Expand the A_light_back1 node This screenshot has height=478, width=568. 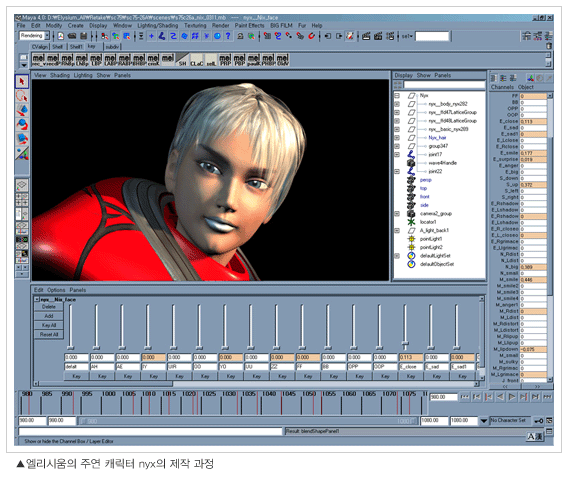(397, 230)
